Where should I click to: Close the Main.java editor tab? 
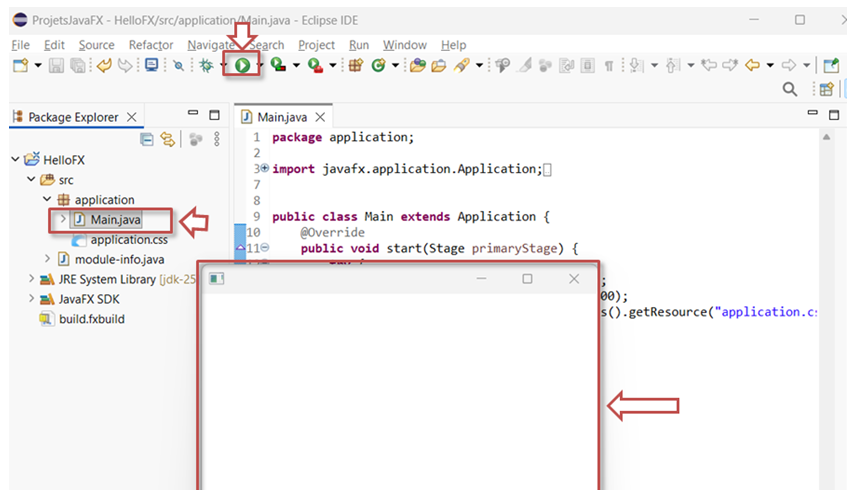[x=320, y=117]
